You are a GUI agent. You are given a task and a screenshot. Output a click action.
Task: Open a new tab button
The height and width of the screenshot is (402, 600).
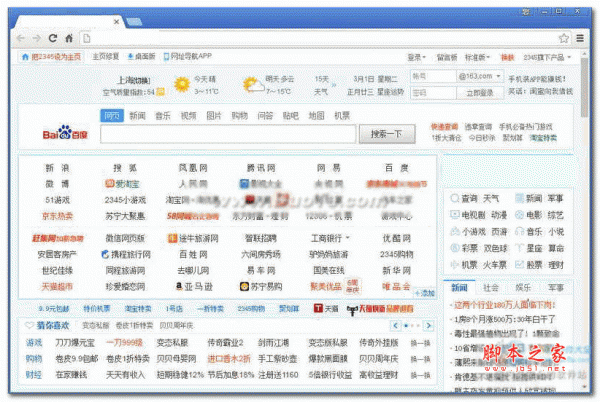point(134,22)
